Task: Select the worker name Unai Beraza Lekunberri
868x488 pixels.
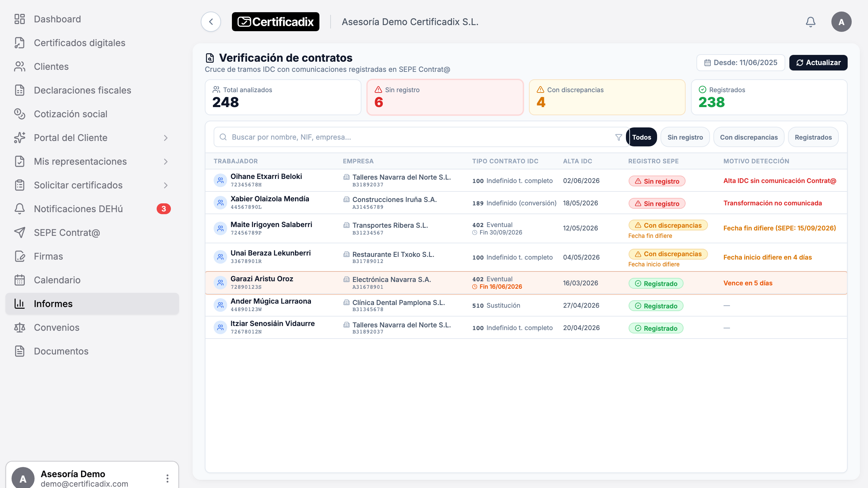Action: point(271,253)
